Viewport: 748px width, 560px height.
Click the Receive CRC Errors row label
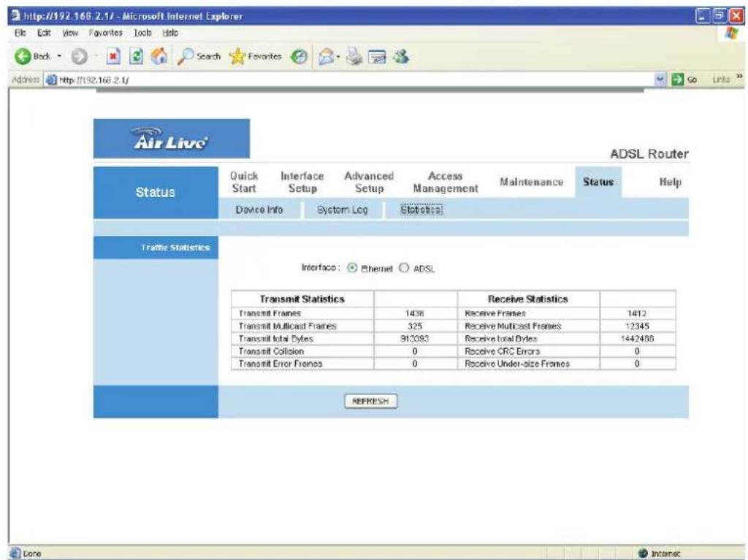[x=503, y=351]
